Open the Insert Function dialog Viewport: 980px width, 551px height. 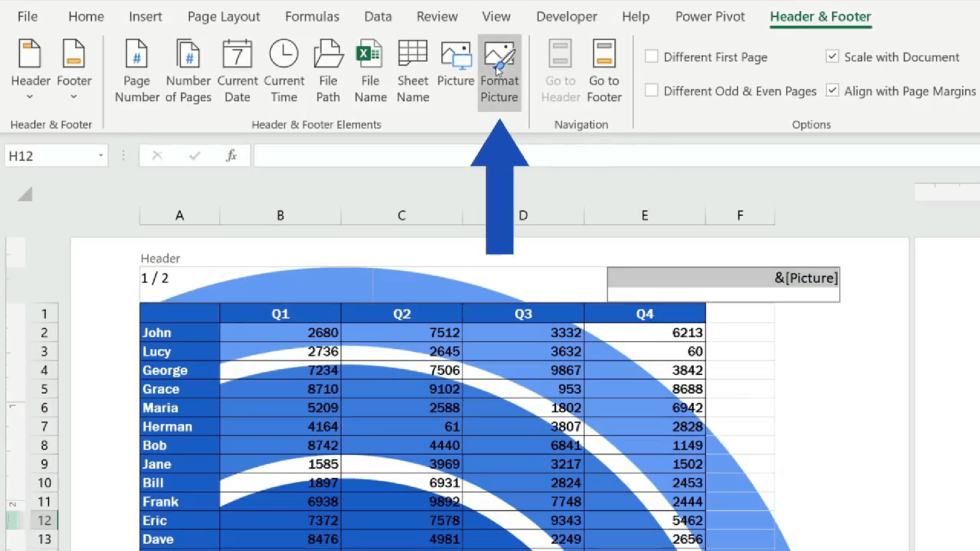pyautogui.click(x=231, y=155)
